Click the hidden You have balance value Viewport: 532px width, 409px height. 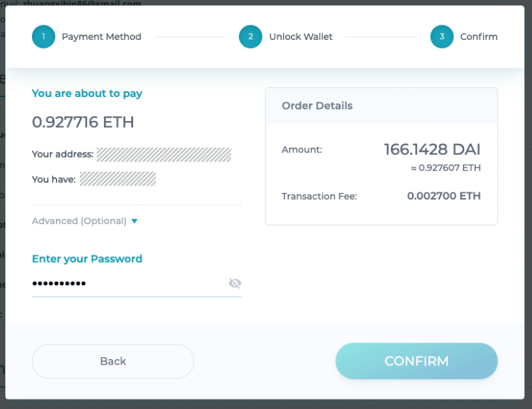(118, 179)
